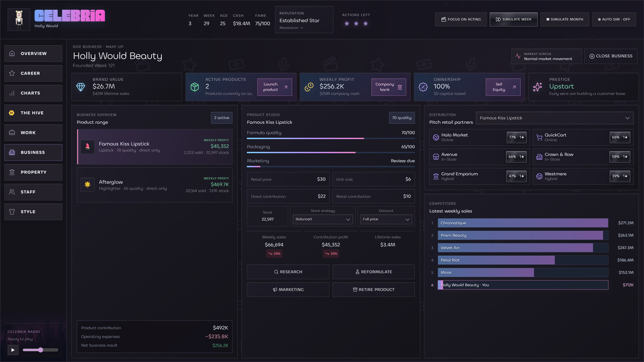Open the Company bank
The height and width of the screenshot is (362, 644).
[389, 87]
